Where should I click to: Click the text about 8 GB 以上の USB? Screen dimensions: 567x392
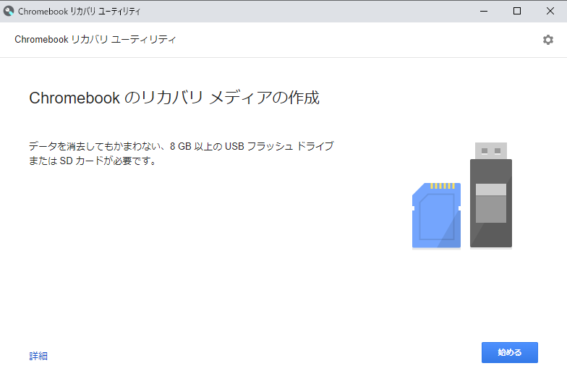click(181, 153)
